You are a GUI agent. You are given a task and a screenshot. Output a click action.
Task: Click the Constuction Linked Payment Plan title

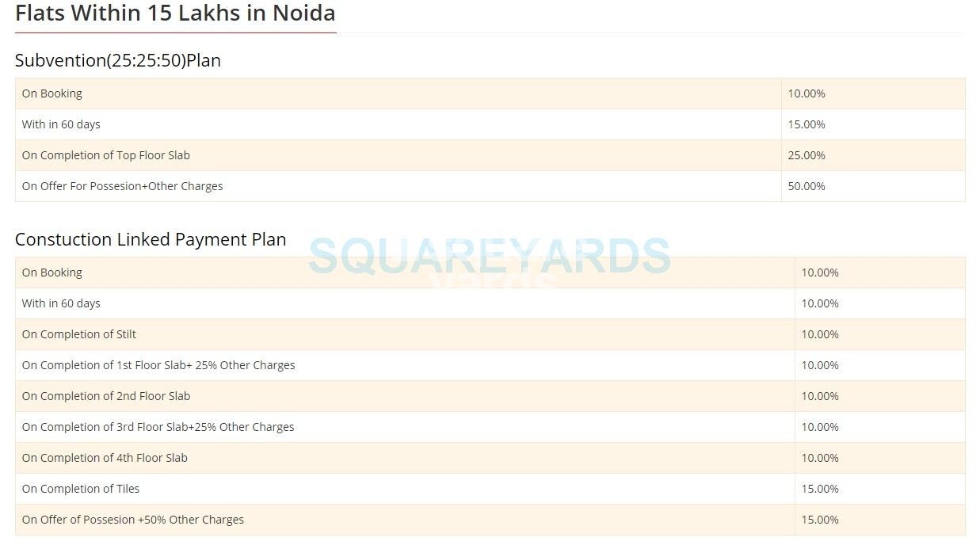pyautogui.click(x=151, y=239)
